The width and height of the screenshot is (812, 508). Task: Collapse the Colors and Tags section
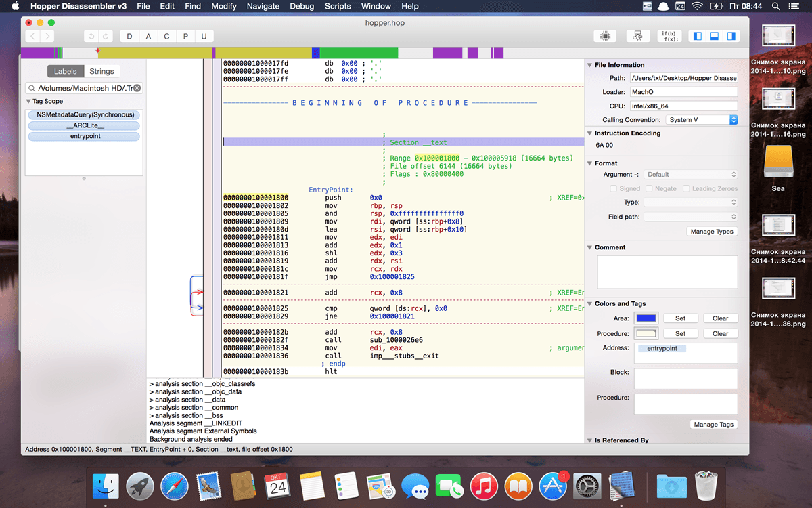(x=589, y=303)
